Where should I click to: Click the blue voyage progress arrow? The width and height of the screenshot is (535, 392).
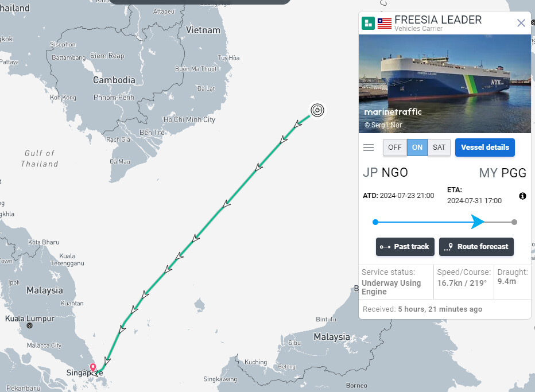point(478,222)
